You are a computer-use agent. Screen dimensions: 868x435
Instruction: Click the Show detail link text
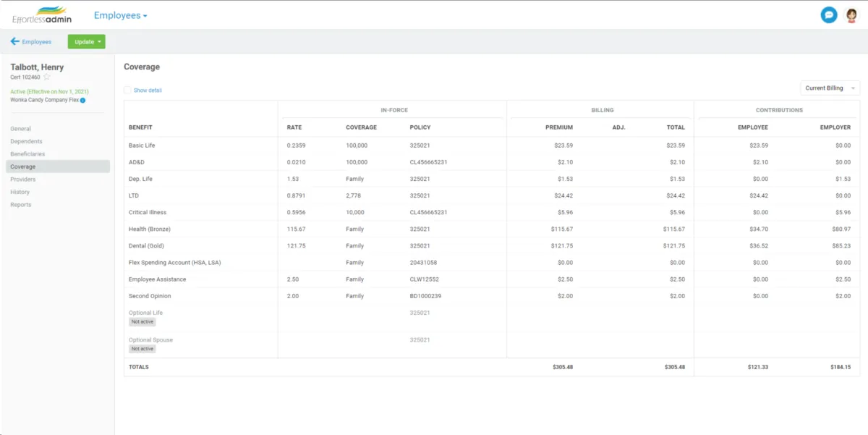point(148,90)
